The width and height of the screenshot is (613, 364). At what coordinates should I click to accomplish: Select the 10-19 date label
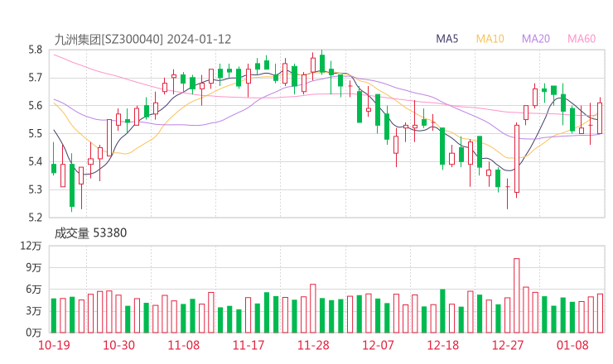point(54,345)
